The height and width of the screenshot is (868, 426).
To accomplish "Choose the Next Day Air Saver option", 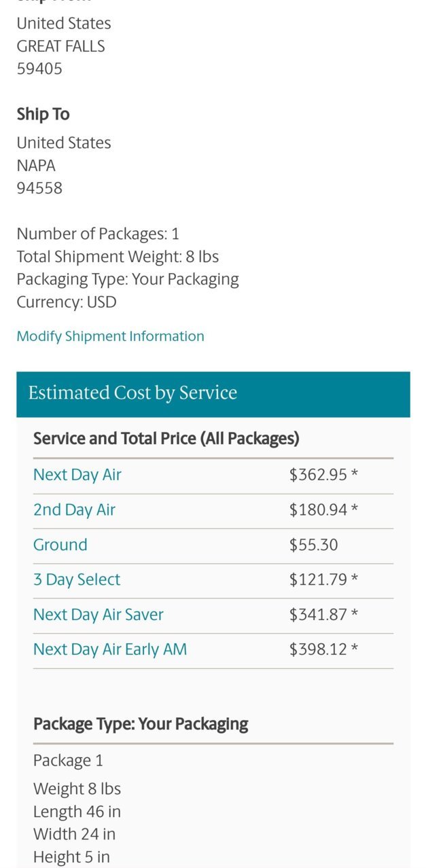I will 99,615.
